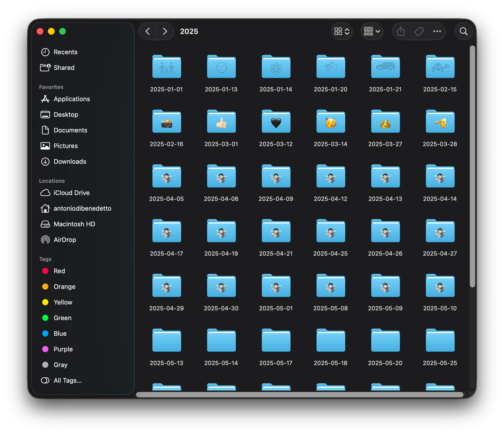This screenshot has height=435, width=504.
Task: Filter by the Purple tag
Action: tap(63, 349)
